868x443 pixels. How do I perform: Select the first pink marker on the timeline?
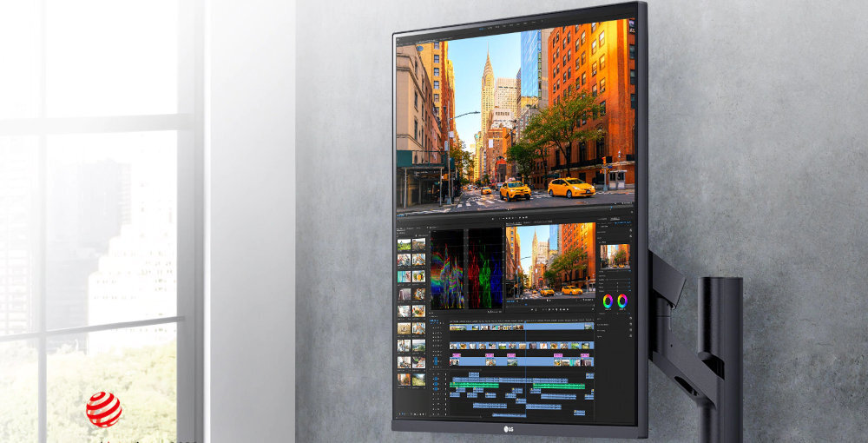(455, 355)
